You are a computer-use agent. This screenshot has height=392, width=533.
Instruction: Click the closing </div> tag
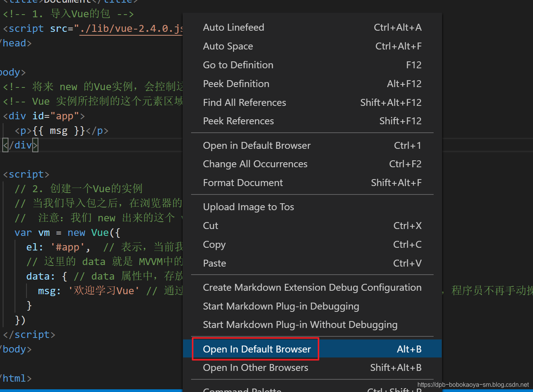click(20, 145)
